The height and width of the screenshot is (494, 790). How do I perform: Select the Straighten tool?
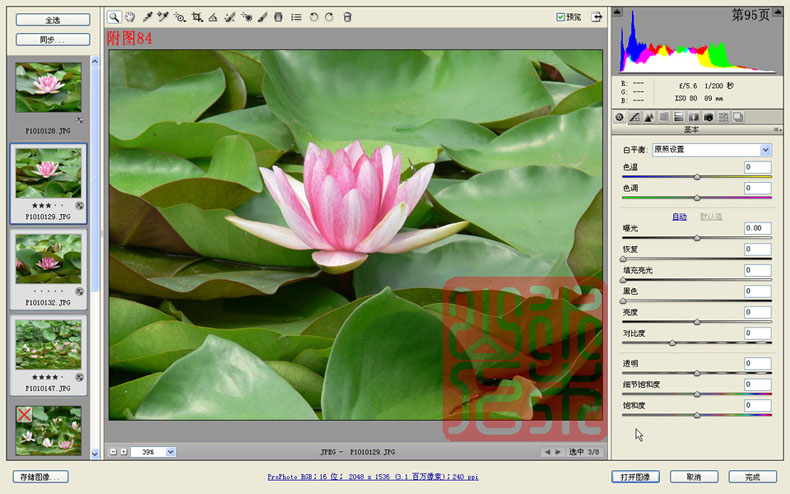pos(213,17)
